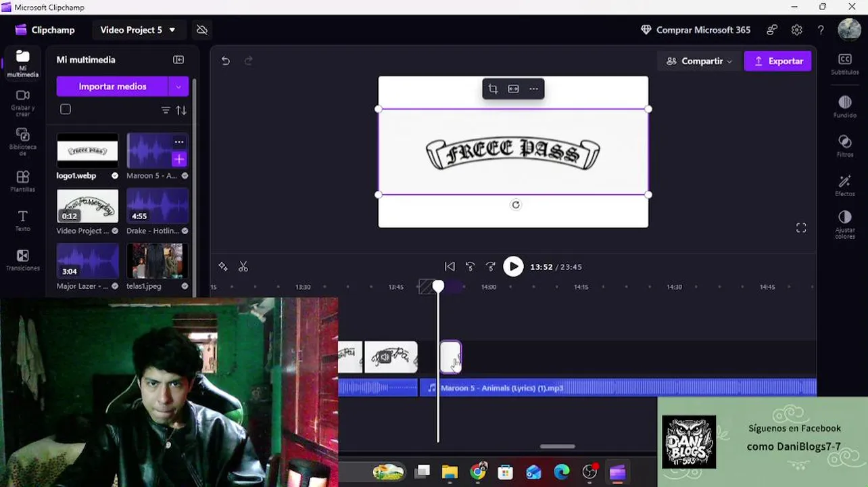
Task: Open Microsoft Edge in taskbar
Action: (562, 472)
